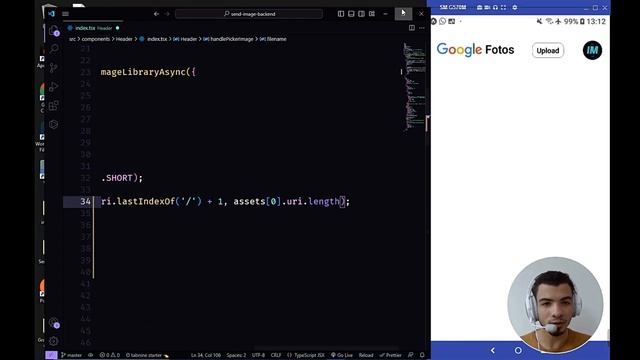Image resolution: width=640 pixels, height=360 pixels.
Task: Click the feedback icon beside the bell
Action: 411,355
